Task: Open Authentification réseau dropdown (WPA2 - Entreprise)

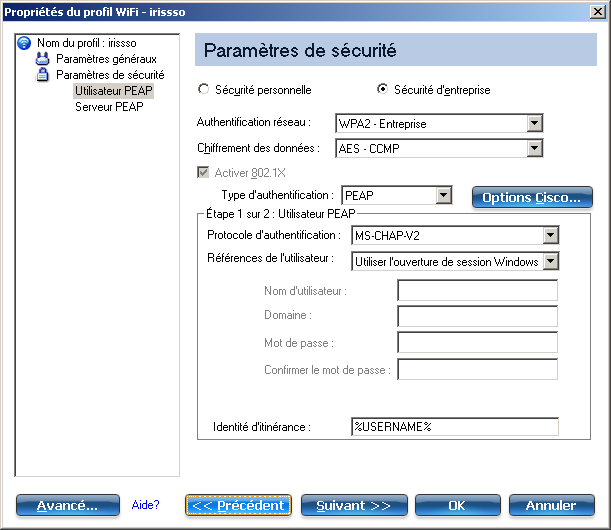Action: point(439,124)
